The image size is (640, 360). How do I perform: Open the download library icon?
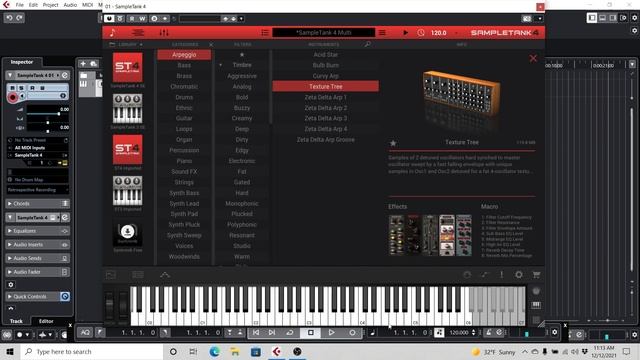(128, 232)
